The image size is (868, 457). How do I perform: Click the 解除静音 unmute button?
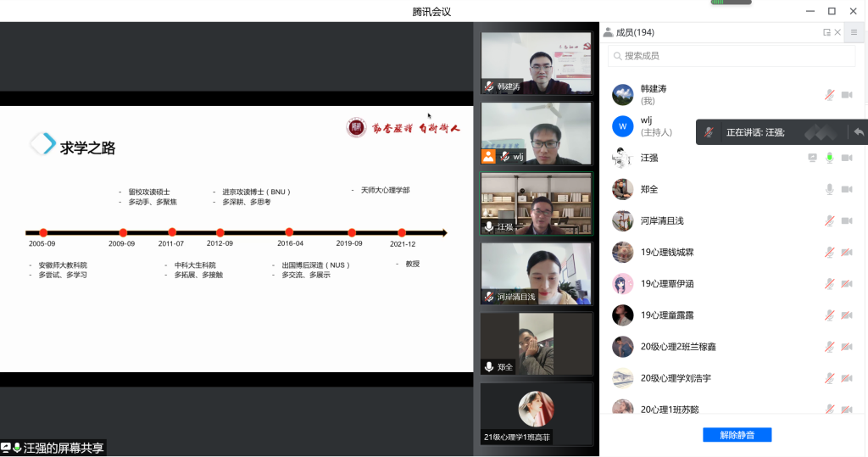(737, 435)
